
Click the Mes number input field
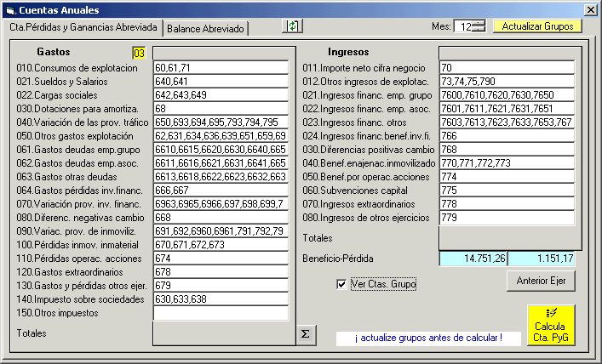coord(464,26)
